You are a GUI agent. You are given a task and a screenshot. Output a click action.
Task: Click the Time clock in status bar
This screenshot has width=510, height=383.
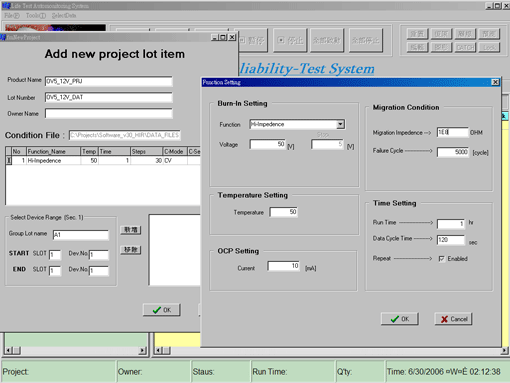(447, 371)
